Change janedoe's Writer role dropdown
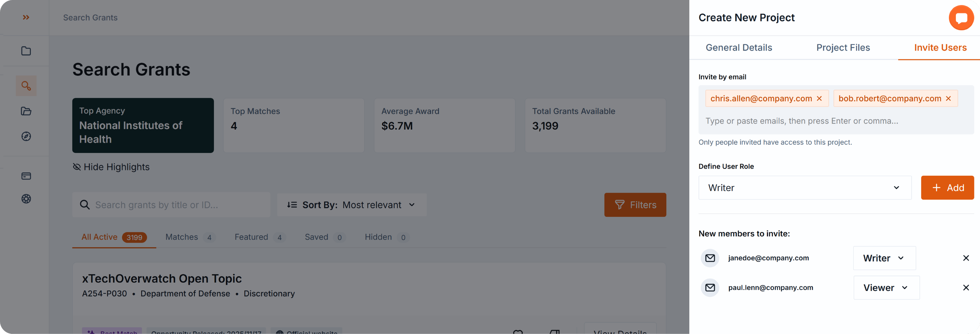Viewport: 980px width, 334px height. click(884, 258)
